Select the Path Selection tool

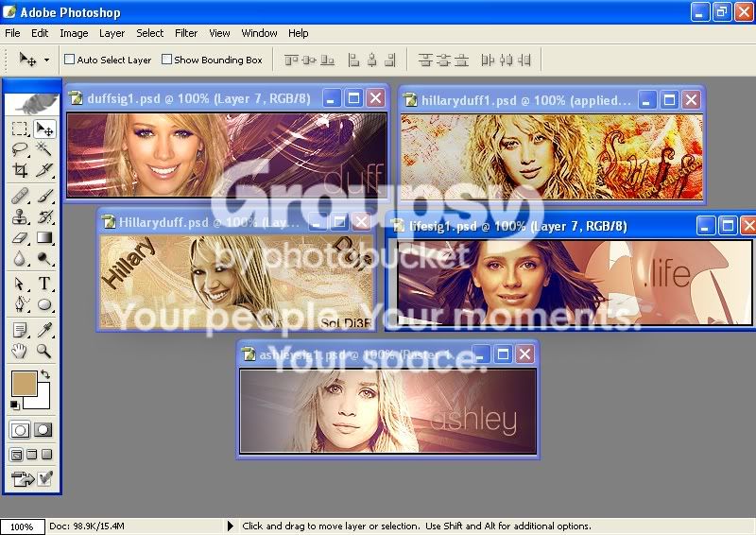coord(20,284)
